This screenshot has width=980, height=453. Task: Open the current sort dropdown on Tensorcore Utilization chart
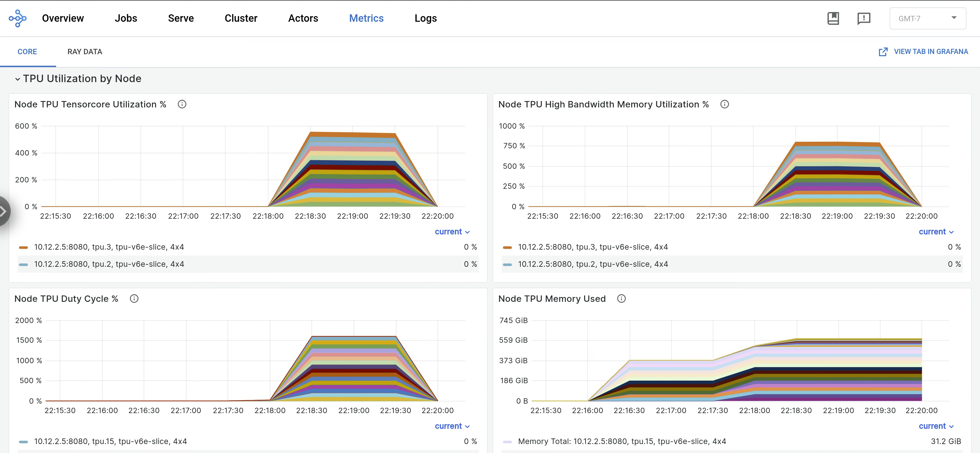tap(452, 231)
